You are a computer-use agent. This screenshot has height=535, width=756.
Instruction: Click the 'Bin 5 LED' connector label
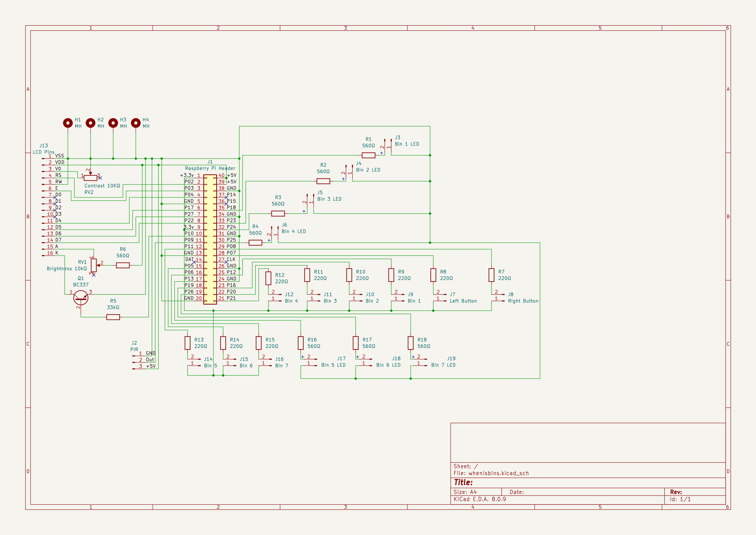pos(333,365)
